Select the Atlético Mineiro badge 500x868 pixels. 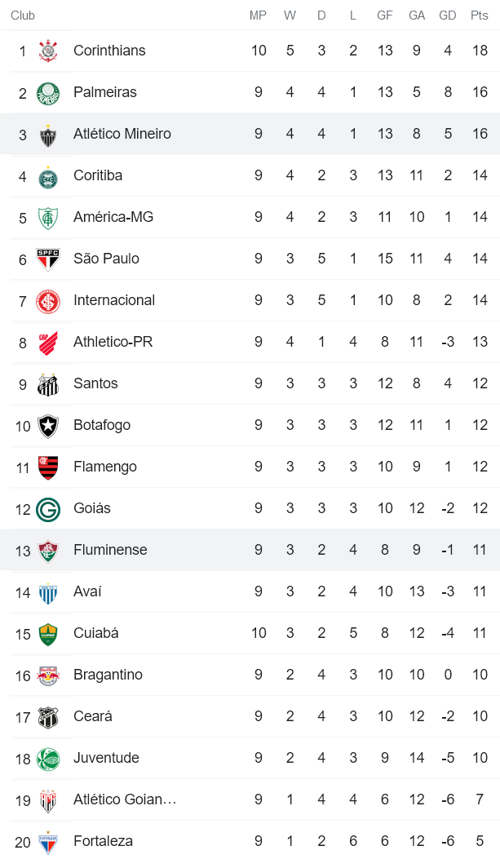[46, 134]
